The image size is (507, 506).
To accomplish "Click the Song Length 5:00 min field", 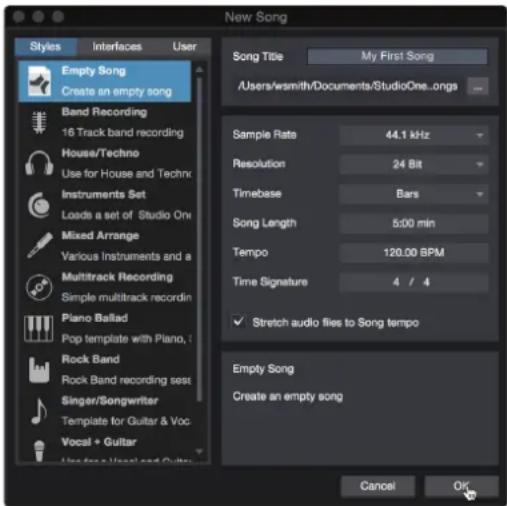I will [414, 223].
